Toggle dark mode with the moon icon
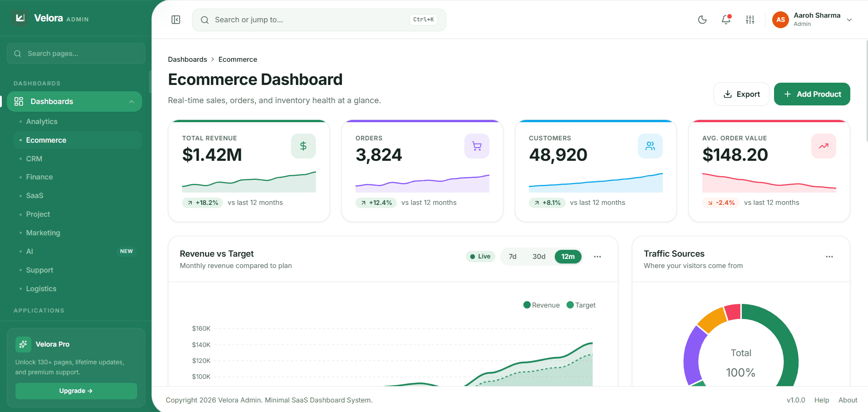The width and height of the screenshot is (868, 412). pos(702,20)
